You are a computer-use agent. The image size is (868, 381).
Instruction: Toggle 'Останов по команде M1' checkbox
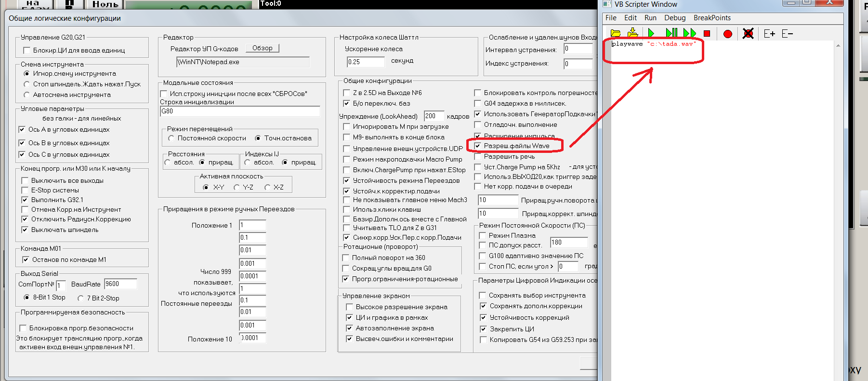(x=26, y=259)
